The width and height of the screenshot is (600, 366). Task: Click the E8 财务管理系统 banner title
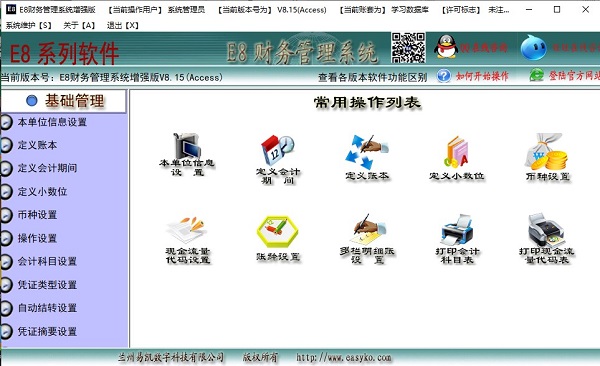pyautogui.click(x=302, y=52)
